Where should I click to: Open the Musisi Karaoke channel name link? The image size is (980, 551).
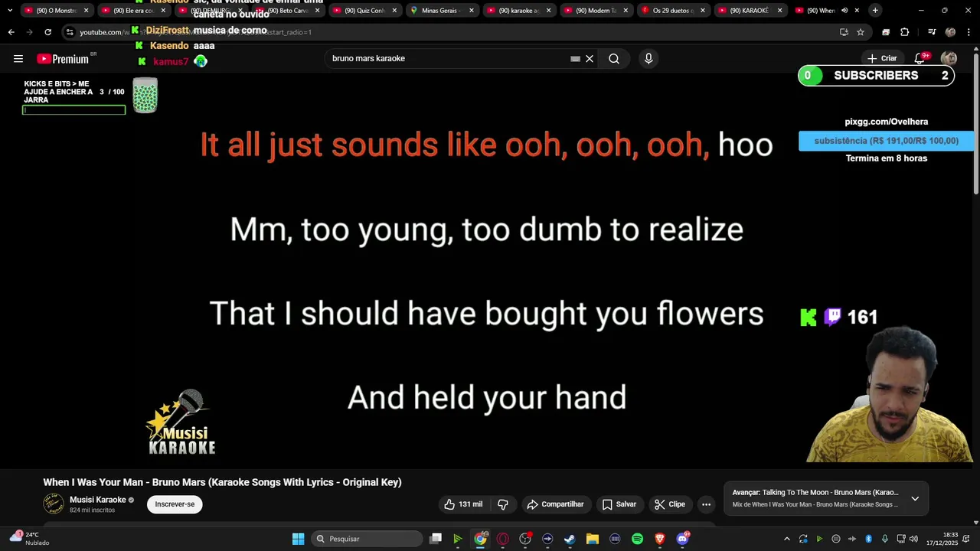(x=97, y=500)
